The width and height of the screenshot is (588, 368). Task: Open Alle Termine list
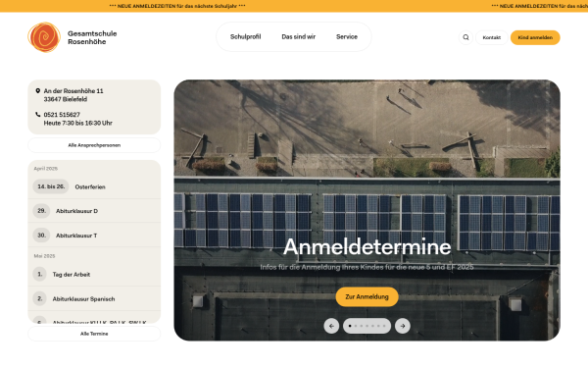[94, 334]
